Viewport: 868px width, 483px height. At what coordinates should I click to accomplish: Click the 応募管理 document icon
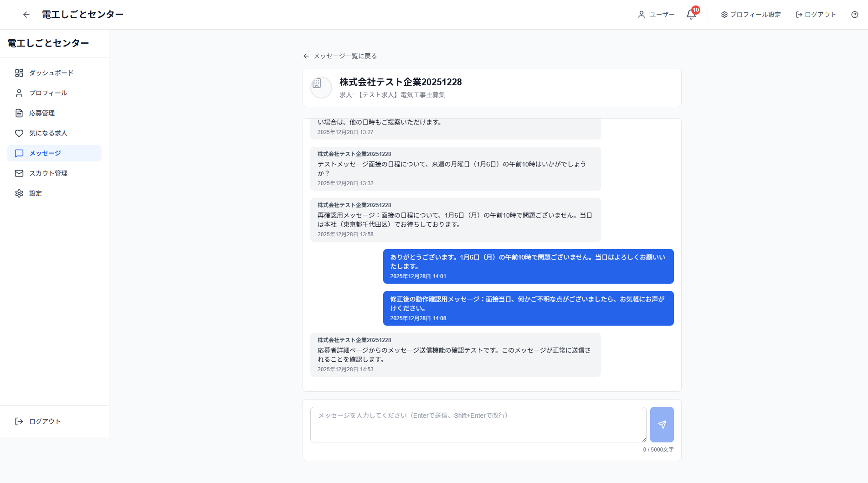(x=19, y=113)
